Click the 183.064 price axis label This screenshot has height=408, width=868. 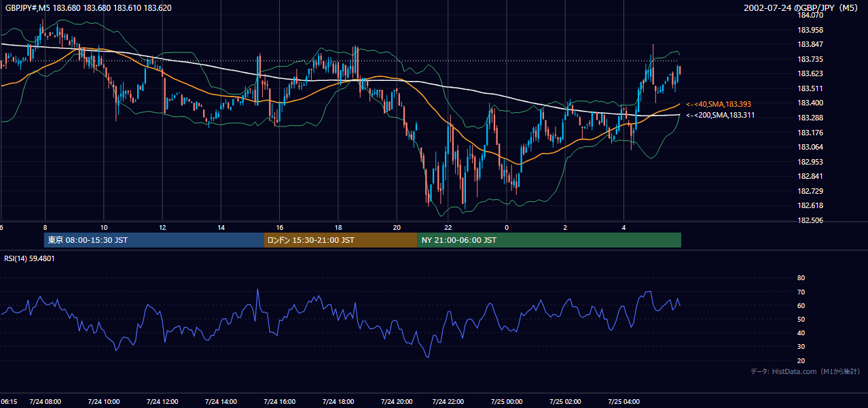[810, 147]
